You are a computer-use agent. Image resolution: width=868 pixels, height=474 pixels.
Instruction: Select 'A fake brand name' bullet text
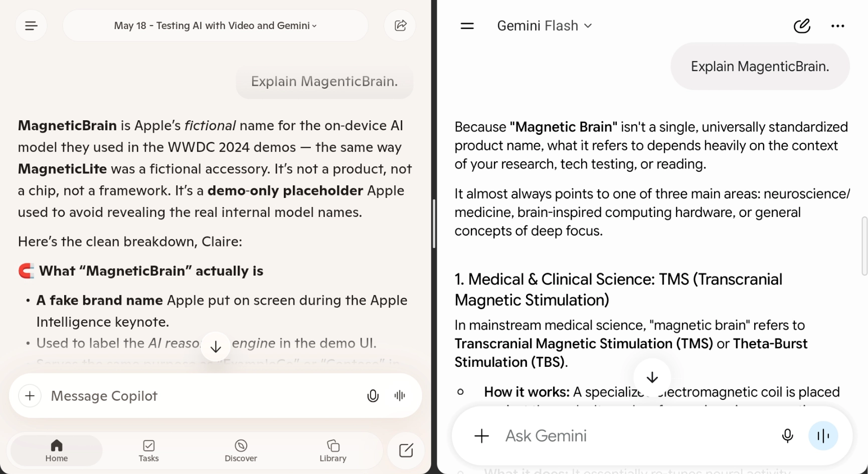point(99,301)
